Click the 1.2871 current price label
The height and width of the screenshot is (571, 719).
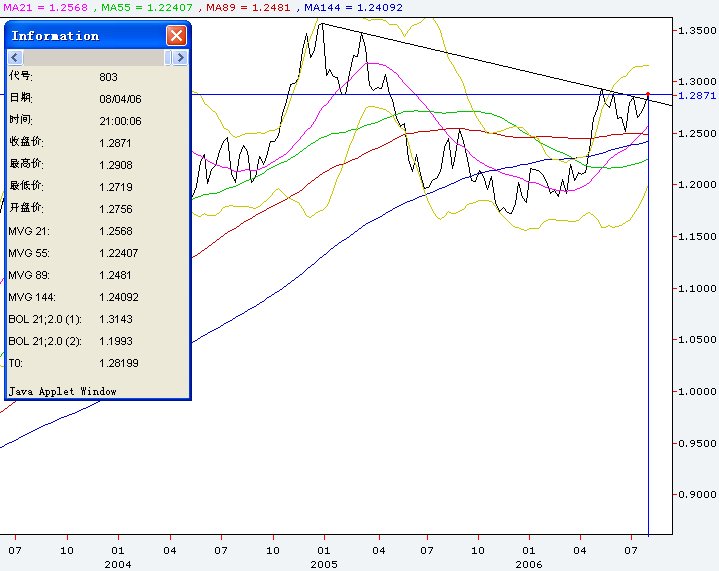point(696,95)
